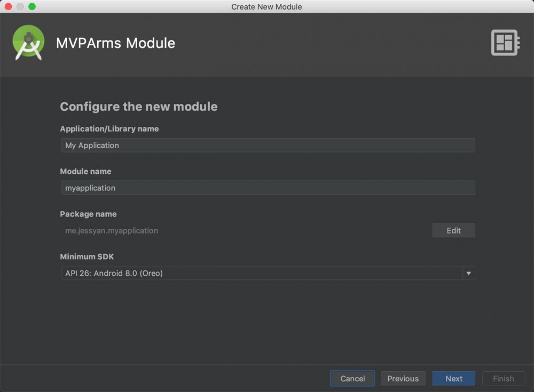Click the Application/Library name label
Screen dimensions: 534x392
click(109, 129)
